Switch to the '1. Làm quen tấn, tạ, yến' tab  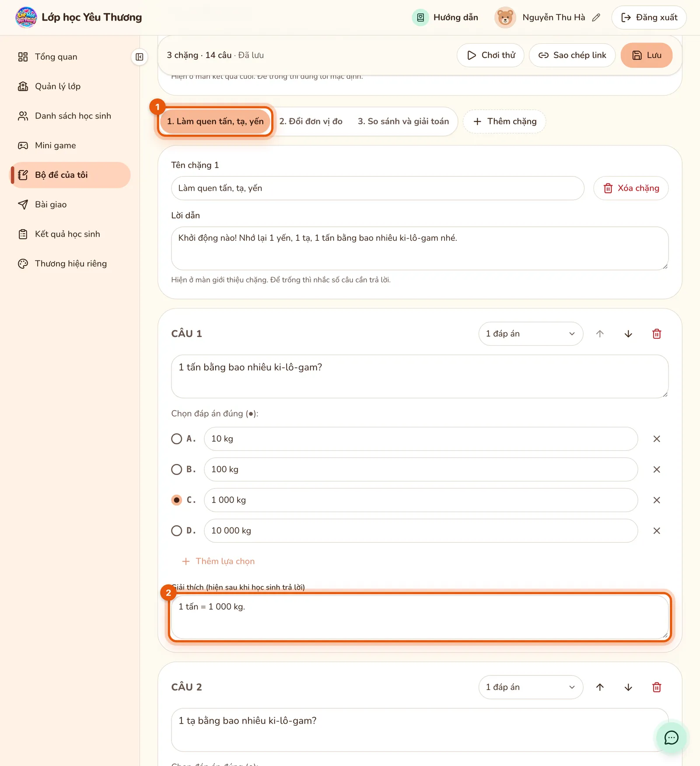tap(215, 121)
